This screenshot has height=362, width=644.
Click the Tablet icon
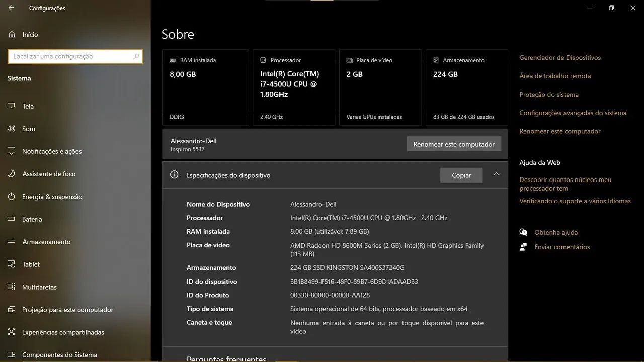coord(12,264)
